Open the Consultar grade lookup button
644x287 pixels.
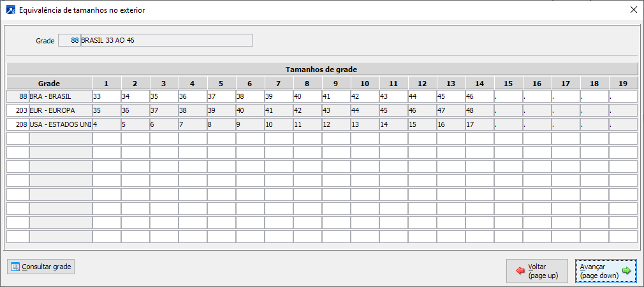[x=41, y=267]
